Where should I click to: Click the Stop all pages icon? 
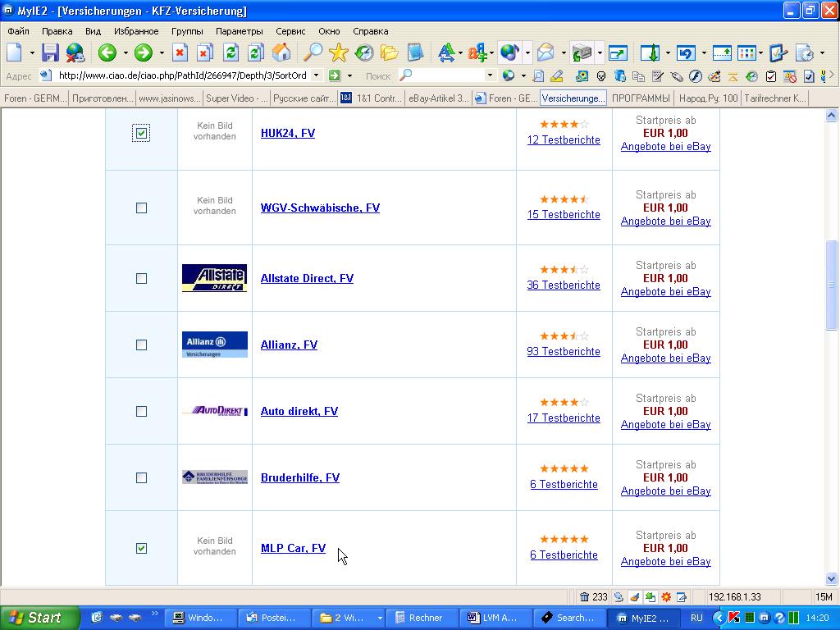[204, 52]
